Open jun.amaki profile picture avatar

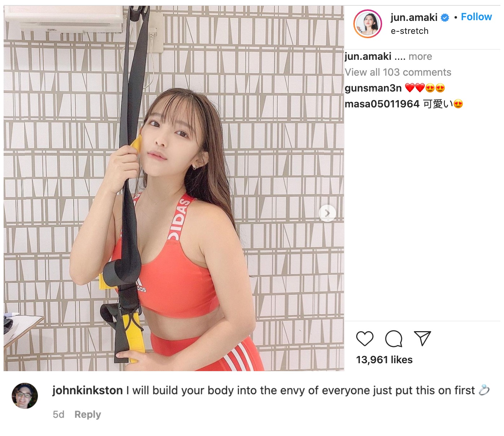[367, 24]
